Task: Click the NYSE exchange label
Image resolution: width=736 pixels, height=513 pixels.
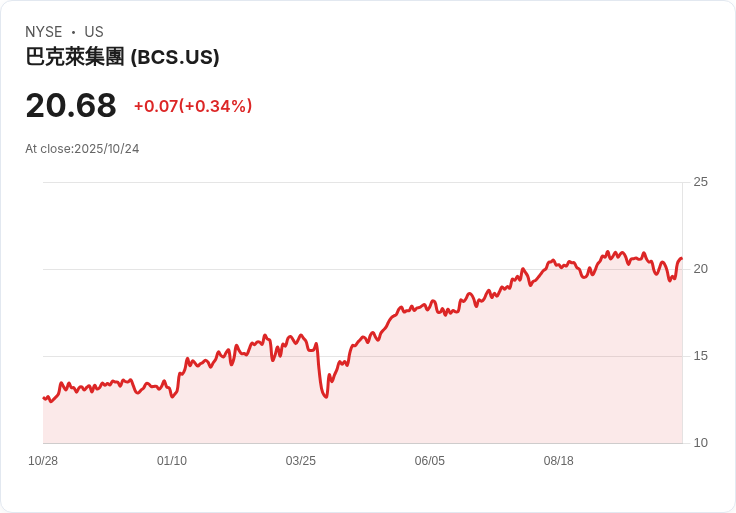Action: pyautogui.click(x=44, y=32)
